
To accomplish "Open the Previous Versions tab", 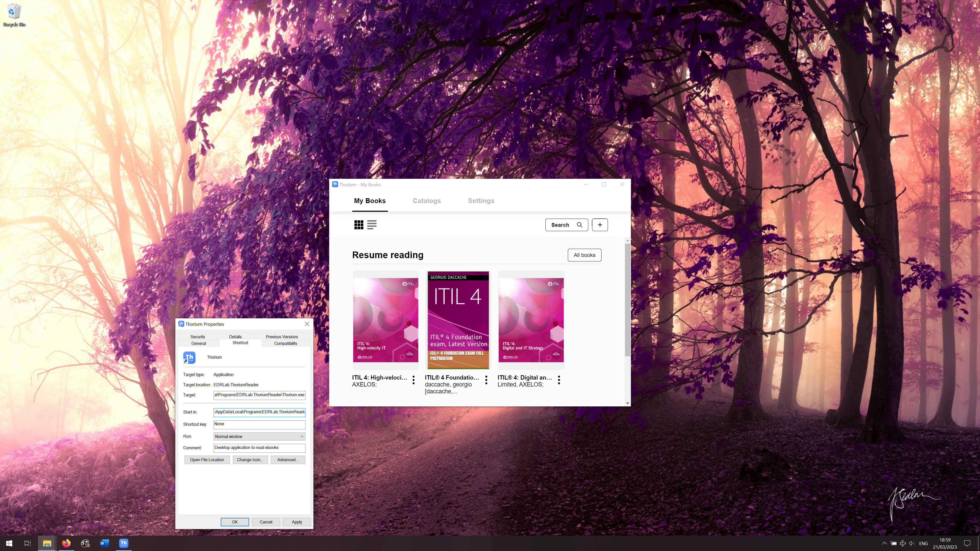I will 281,336.
